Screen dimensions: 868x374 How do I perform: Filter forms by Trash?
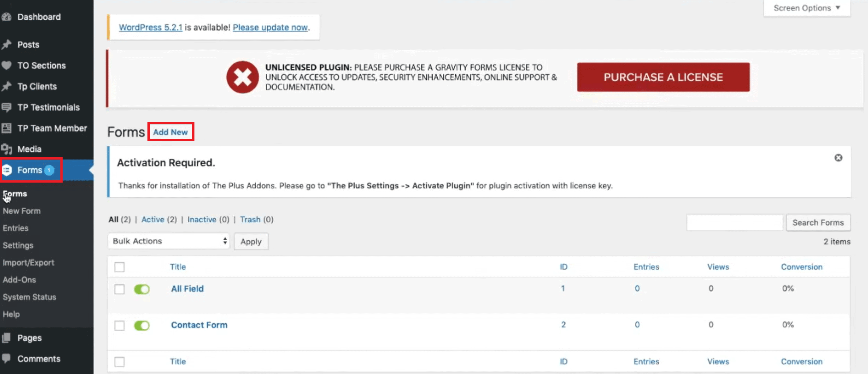(250, 220)
